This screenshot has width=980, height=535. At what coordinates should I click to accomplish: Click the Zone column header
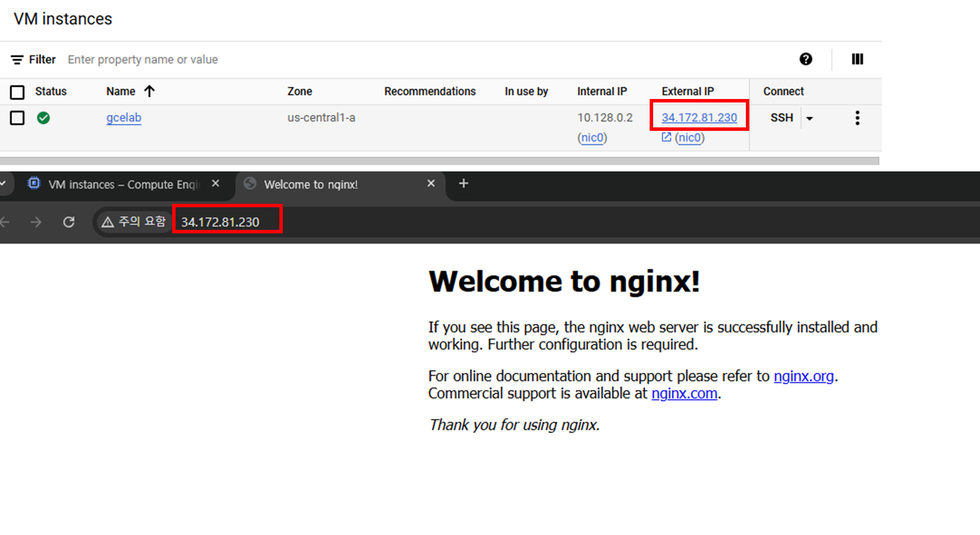(300, 91)
